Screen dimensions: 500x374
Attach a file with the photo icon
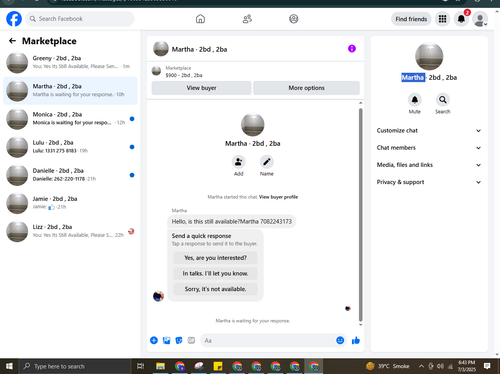[x=166, y=340]
